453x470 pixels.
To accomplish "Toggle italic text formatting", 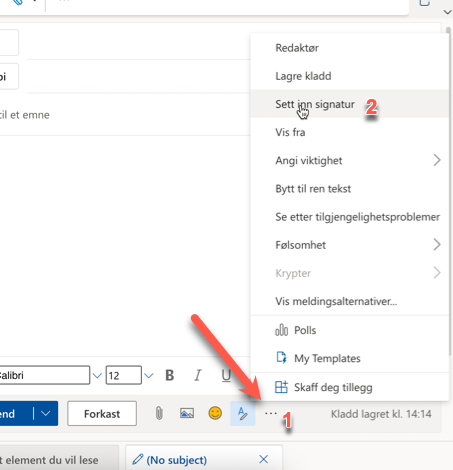I will pyautogui.click(x=198, y=375).
